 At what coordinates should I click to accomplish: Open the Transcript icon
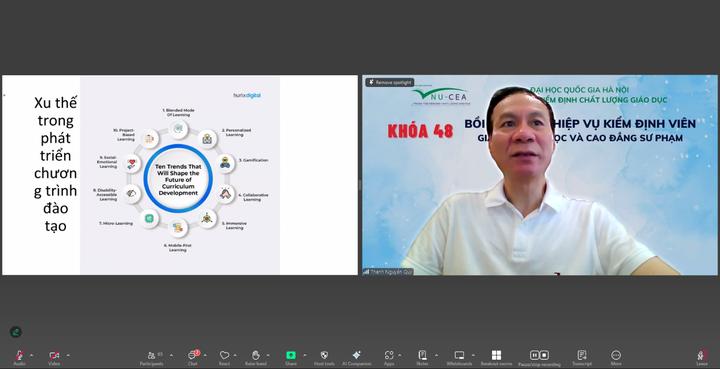(582, 355)
